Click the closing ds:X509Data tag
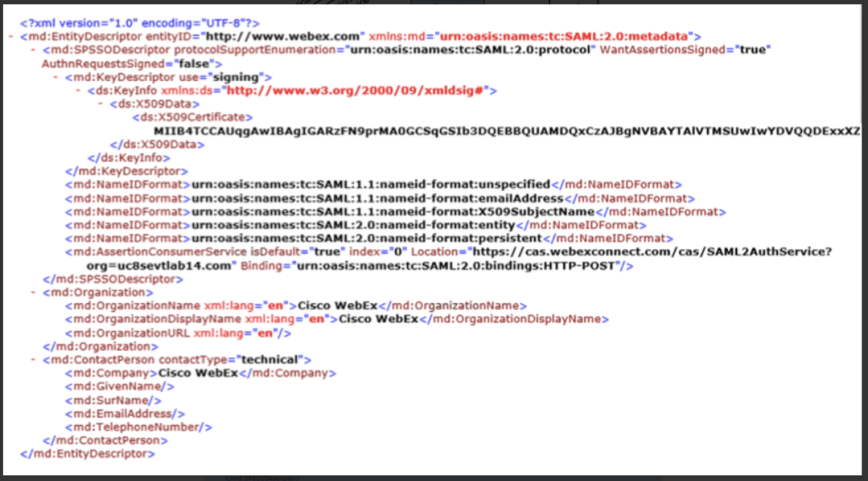The image size is (868, 481). [157, 144]
